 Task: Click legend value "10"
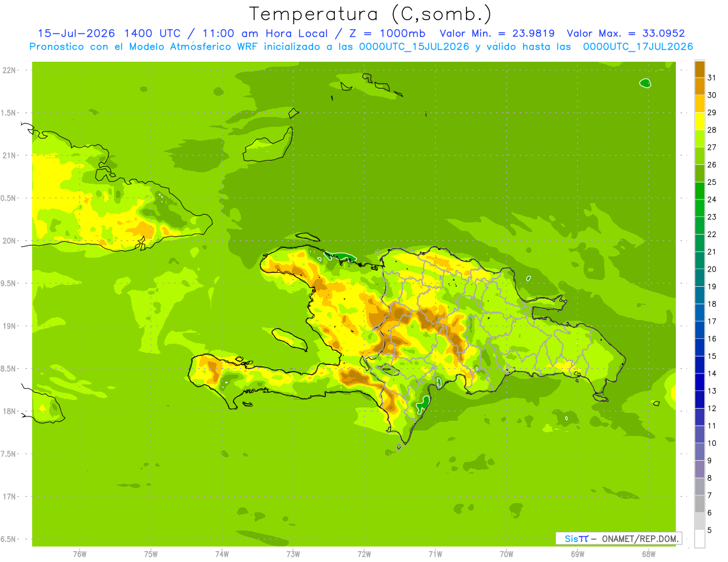712,443
